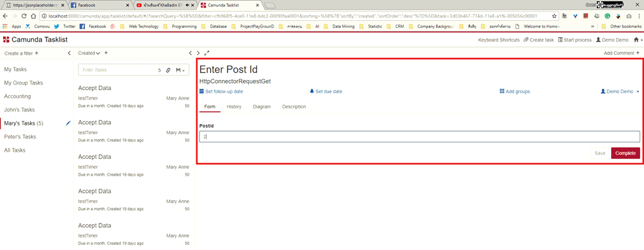Click browser back arrow
The image size is (644, 250).
5,16
